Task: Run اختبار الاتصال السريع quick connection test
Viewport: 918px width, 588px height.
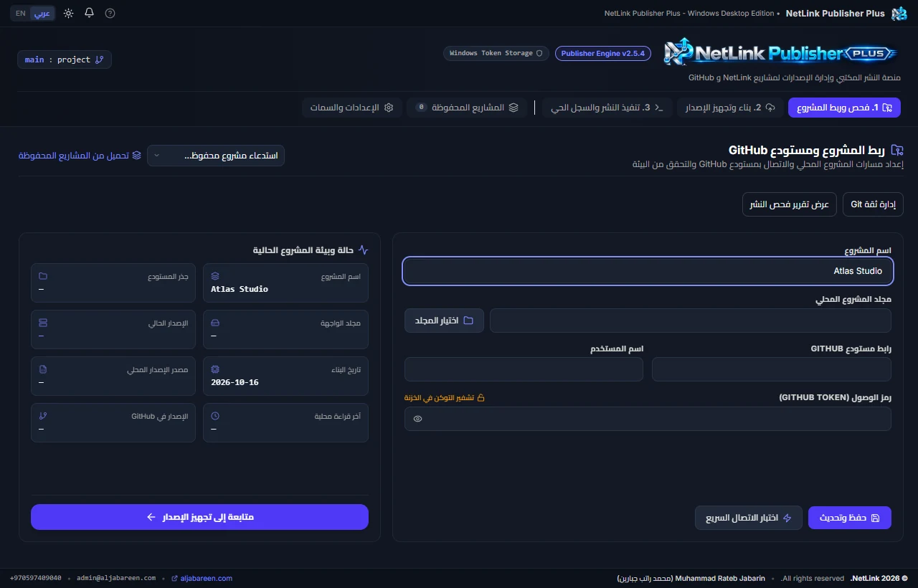Action: (749, 518)
